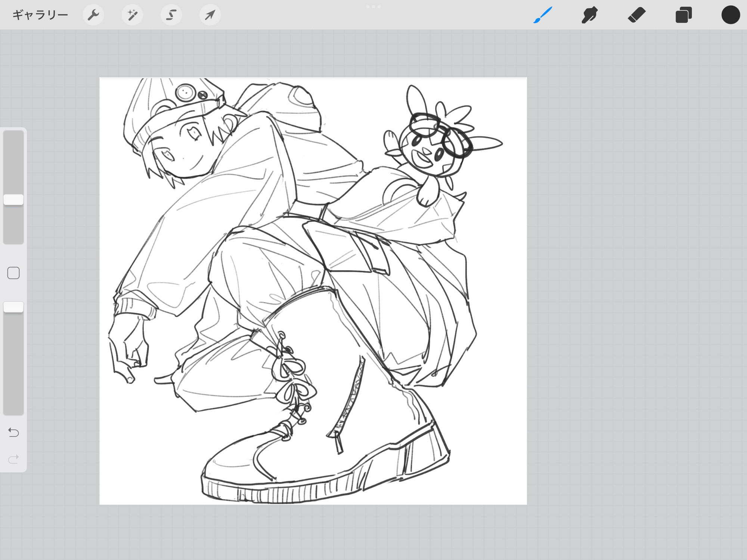
Task: Select the Eraser tool
Action: click(637, 15)
